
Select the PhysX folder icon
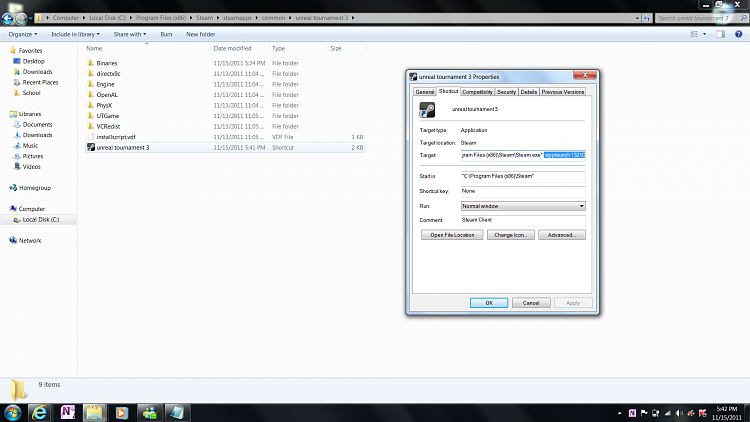click(90, 105)
